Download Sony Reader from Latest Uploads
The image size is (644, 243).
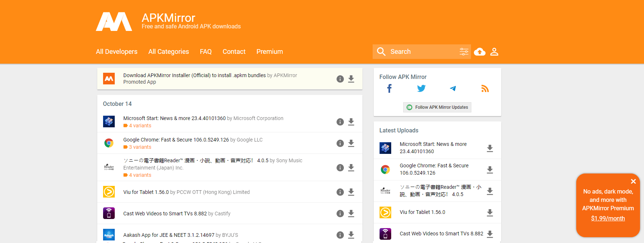(x=490, y=191)
